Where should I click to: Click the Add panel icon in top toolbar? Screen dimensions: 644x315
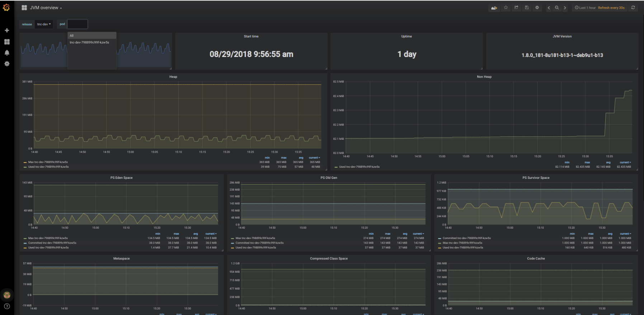(x=494, y=8)
